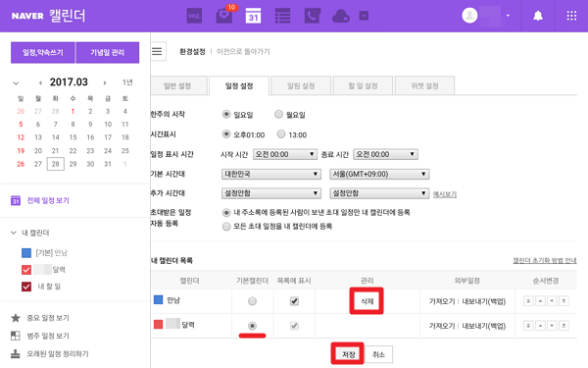Open 대한민국 country dropdown
Viewport: 588px width, 368px height.
271,174
